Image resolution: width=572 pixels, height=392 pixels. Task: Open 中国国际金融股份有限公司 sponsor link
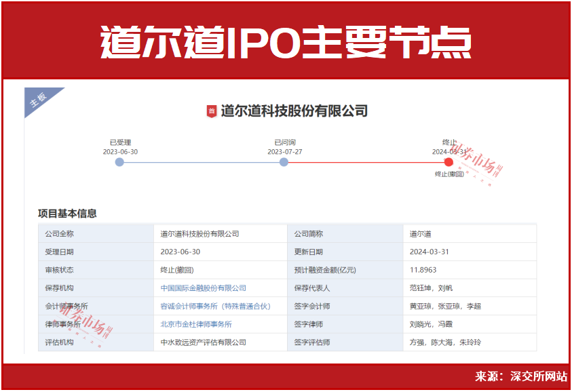point(203,288)
